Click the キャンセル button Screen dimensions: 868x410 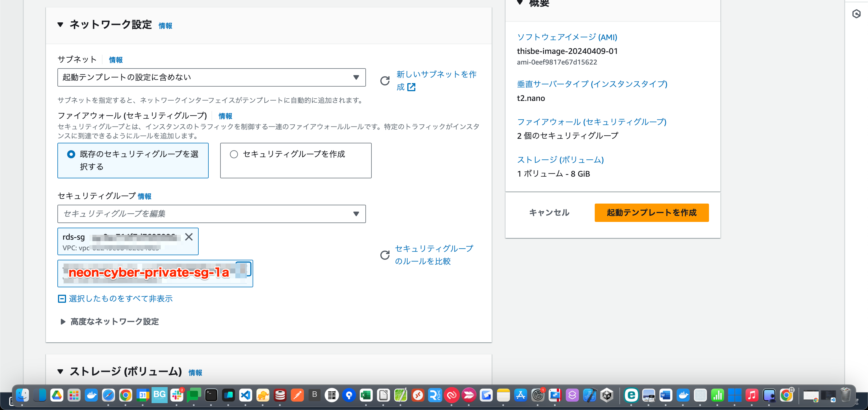(x=549, y=213)
